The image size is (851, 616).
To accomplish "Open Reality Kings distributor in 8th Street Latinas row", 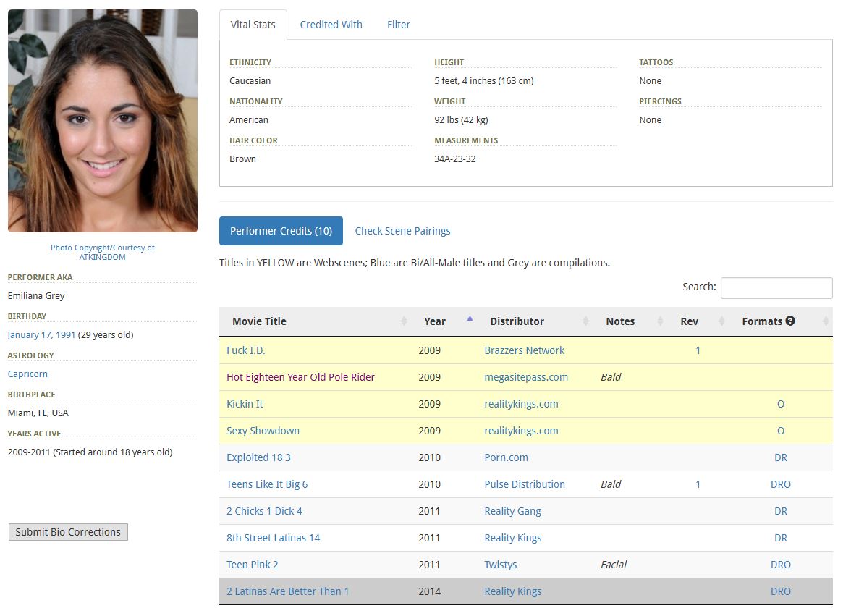I will point(513,538).
